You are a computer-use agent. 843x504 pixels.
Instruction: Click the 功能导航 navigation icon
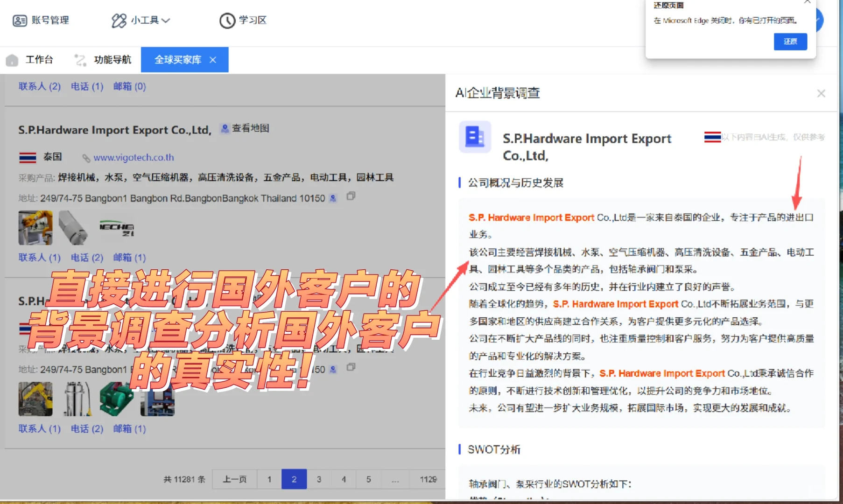click(80, 60)
